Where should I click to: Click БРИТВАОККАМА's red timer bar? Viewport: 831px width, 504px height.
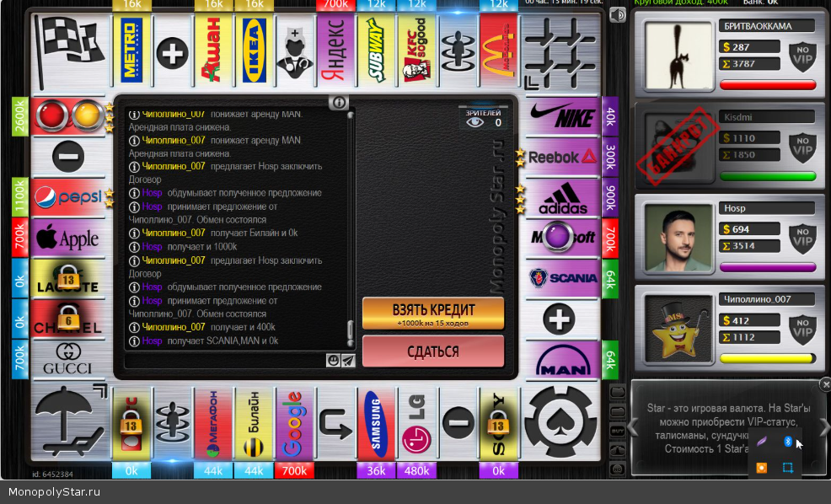pyautogui.click(x=768, y=85)
